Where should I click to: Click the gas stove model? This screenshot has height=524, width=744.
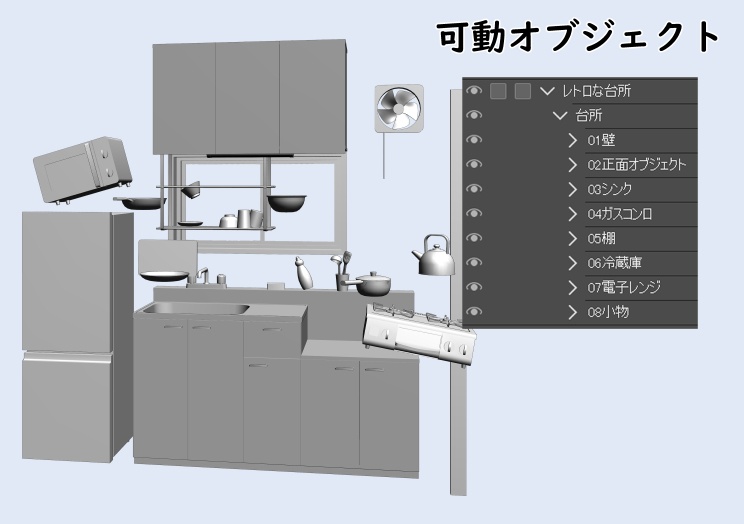click(x=419, y=333)
